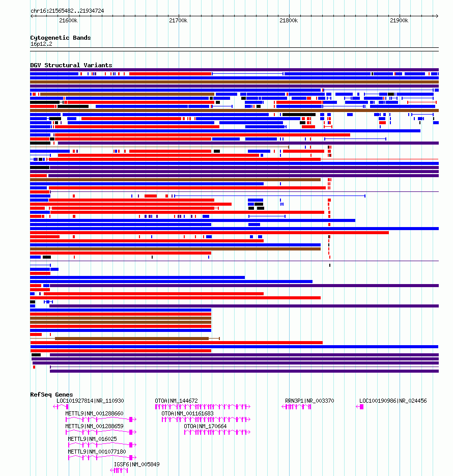This screenshot has width=453, height=476.
Task: Select the OTOA|NM_144672 transcript label
Action: coord(176,401)
